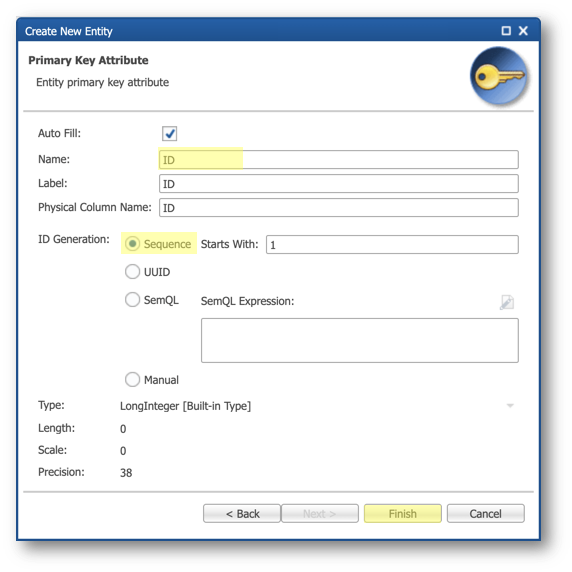Focus the Name input field
Viewport: 572px width, 572px height.
pos(339,160)
